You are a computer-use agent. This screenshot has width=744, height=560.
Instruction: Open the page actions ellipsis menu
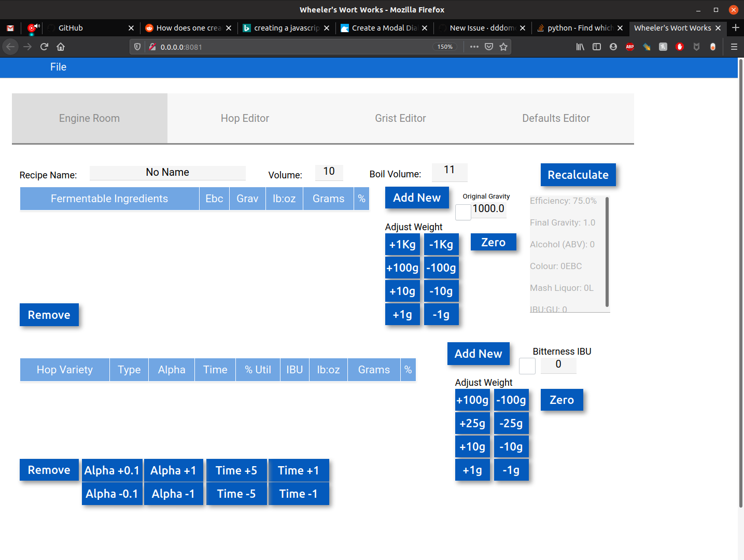[x=474, y=47]
